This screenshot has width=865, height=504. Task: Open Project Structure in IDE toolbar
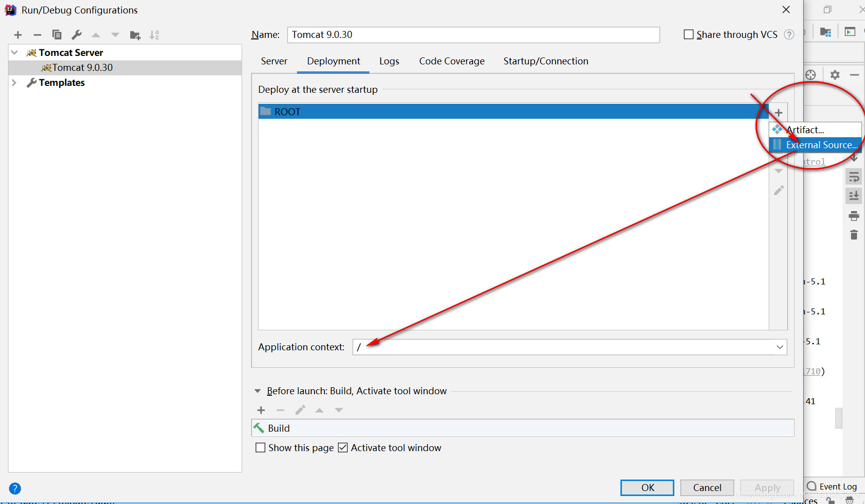(x=826, y=32)
